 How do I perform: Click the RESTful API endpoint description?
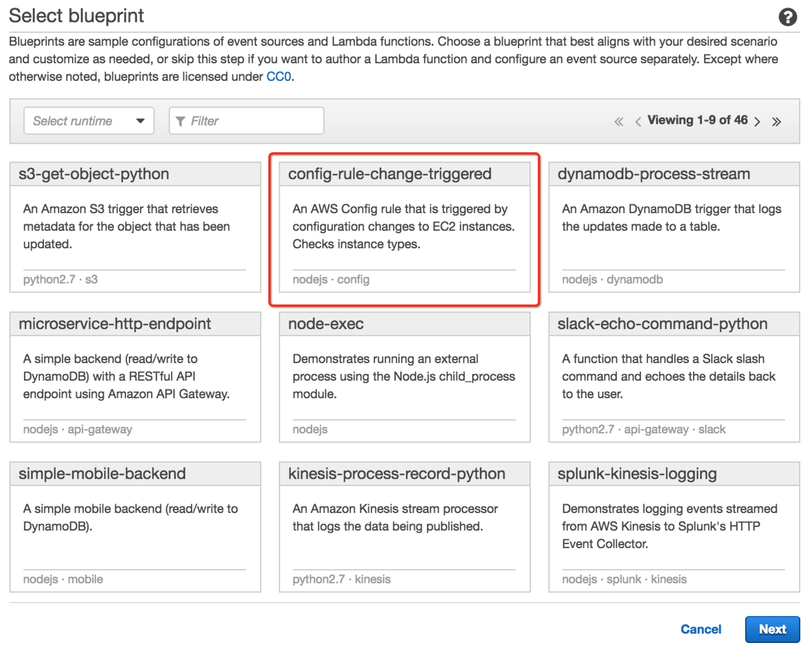click(x=126, y=376)
